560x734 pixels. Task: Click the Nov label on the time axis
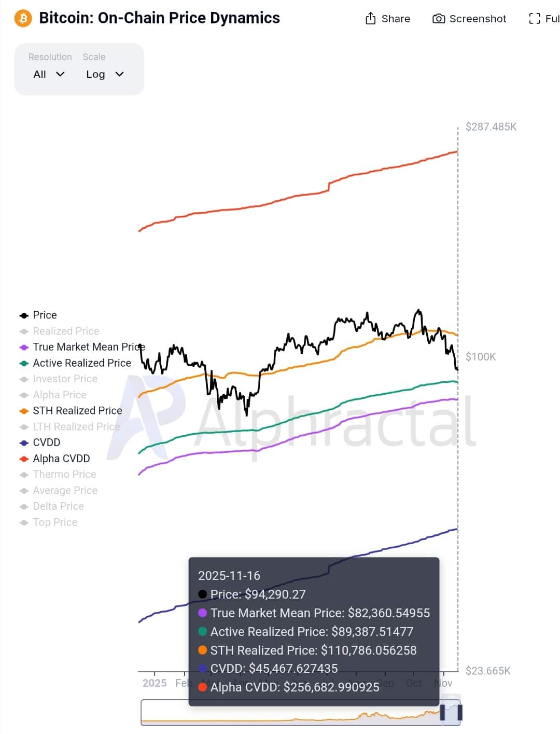pyautogui.click(x=444, y=683)
